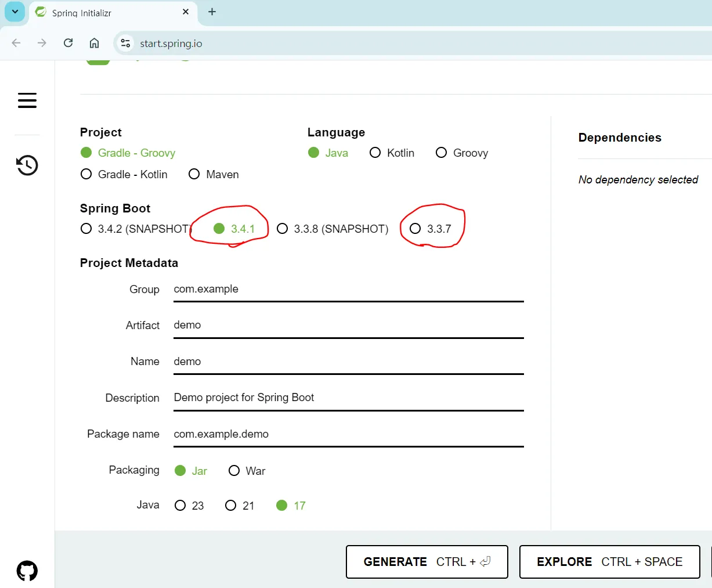Select Java version 21
This screenshot has width=712, height=588.
[x=240, y=506]
